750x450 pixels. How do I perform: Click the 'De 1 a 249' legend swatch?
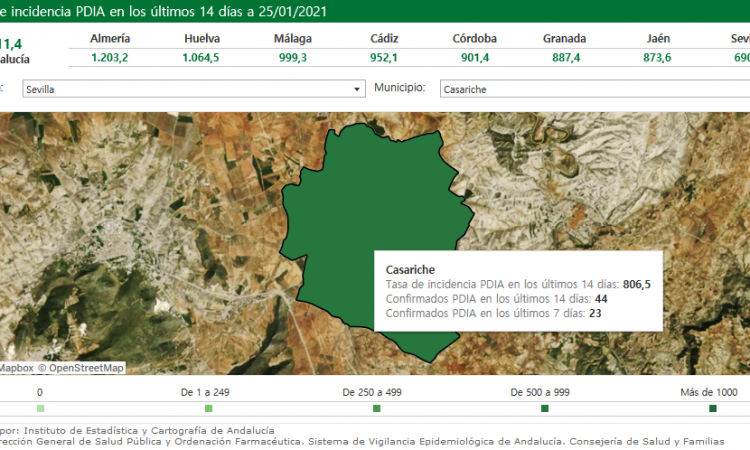click(x=208, y=408)
